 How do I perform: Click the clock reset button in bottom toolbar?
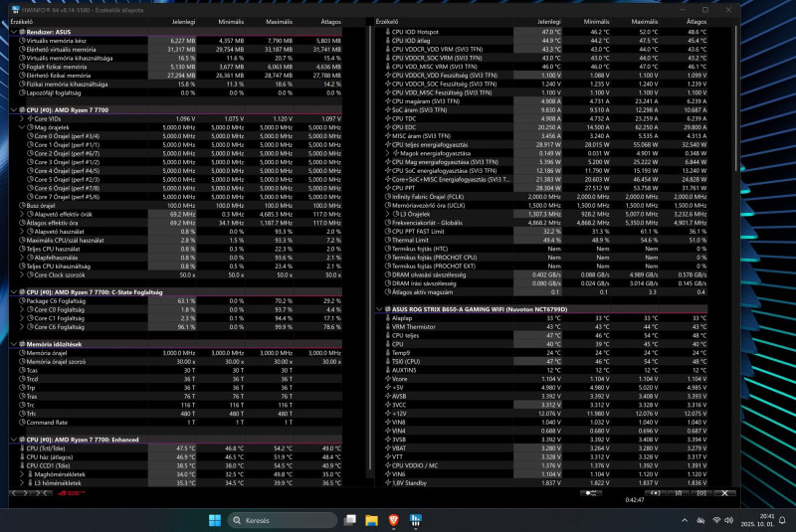point(656,493)
